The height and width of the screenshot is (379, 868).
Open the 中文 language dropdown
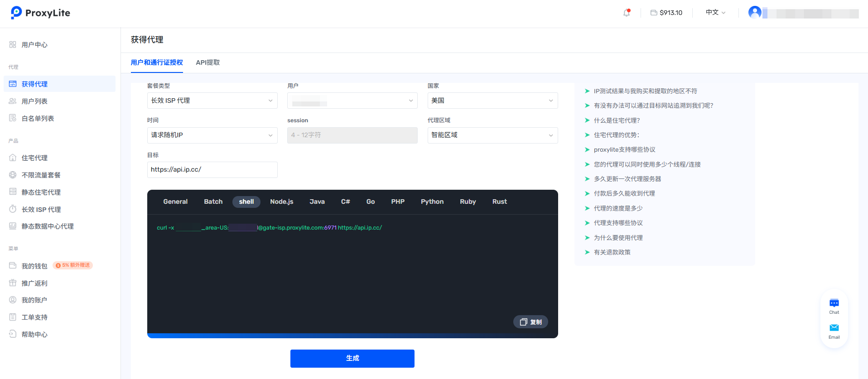coord(715,12)
